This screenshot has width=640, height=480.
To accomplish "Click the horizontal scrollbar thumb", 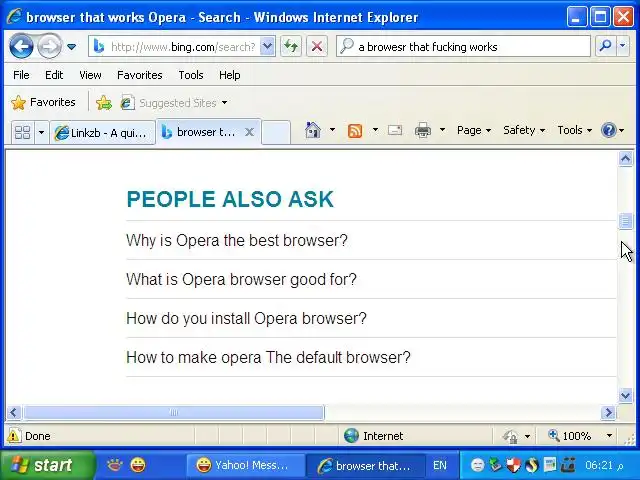I will 174,413.
